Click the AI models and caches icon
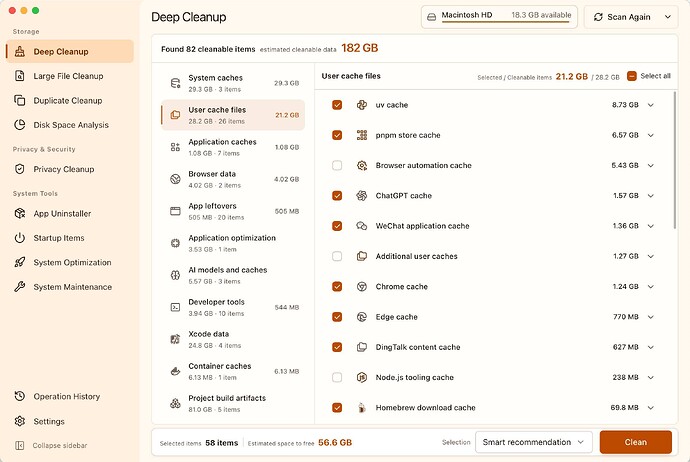This screenshot has width=690, height=462. click(175, 275)
